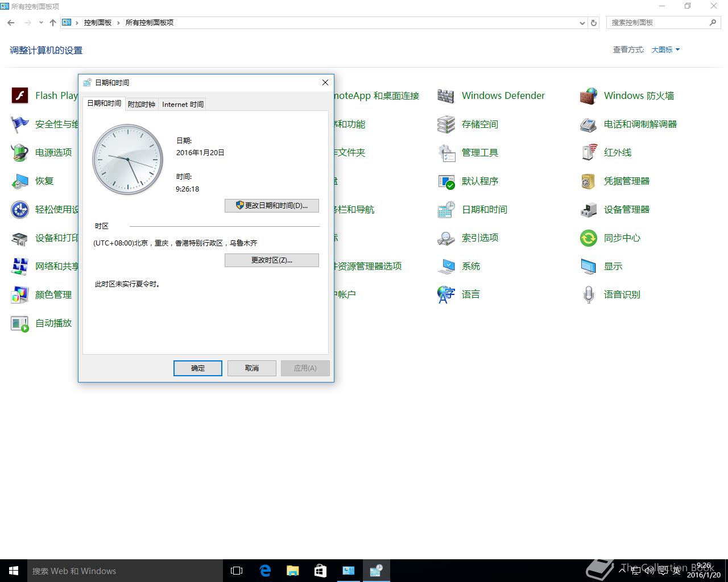Open the 语言 language icon
This screenshot has width=728, height=582.
pyautogui.click(x=446, y=294)
